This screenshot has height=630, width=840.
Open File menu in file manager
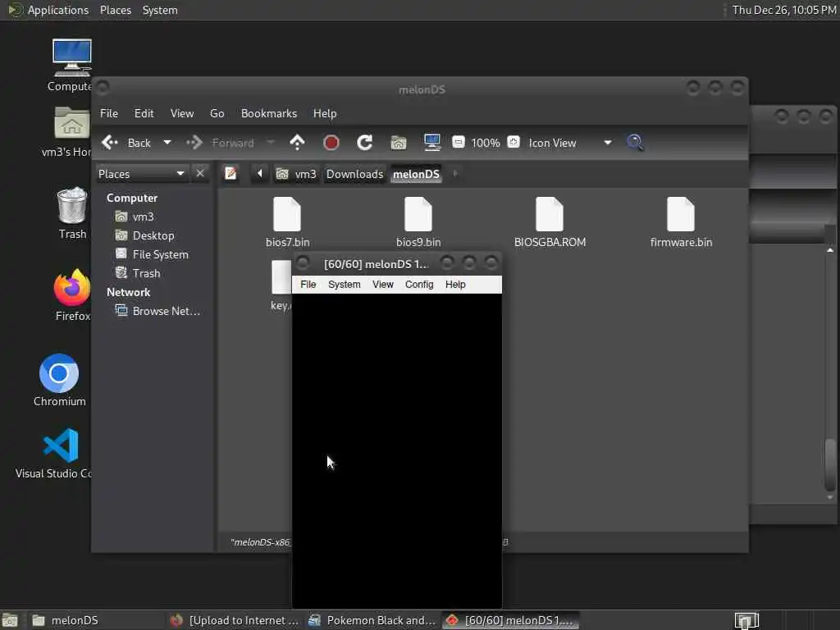pyautogui.click(x=109, y=113)
